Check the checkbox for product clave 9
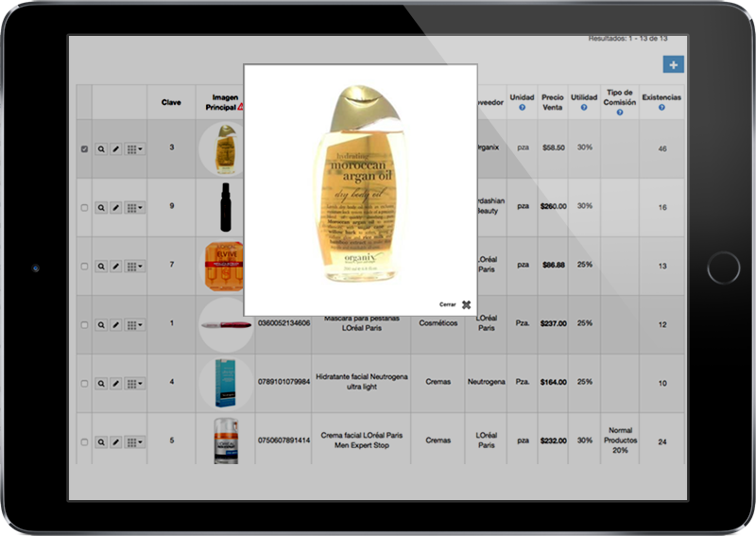This screenshot has width=756, height=536. (x=84, y=208)
